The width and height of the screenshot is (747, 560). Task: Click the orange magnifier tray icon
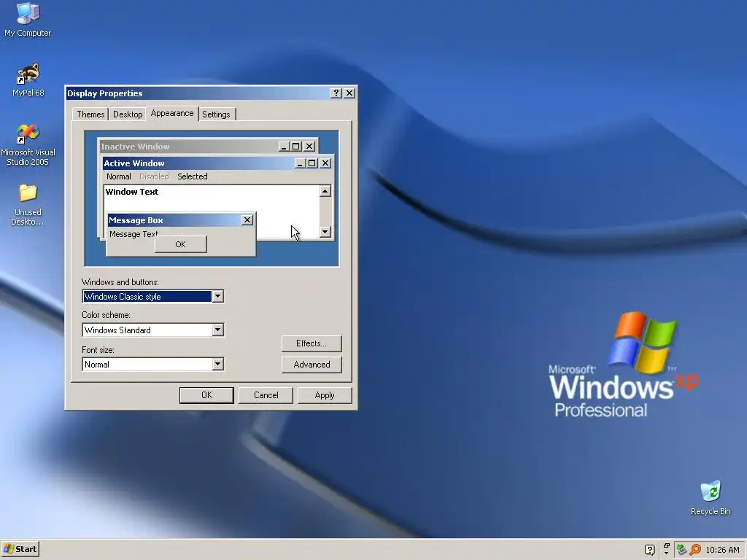click(695, 550)
